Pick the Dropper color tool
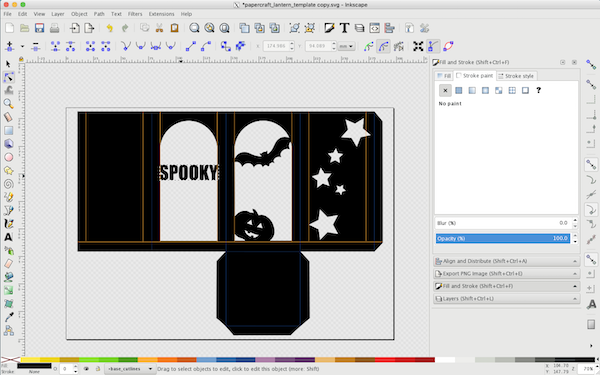The width and height of the screenshot is (600, 375). point(8,317)
